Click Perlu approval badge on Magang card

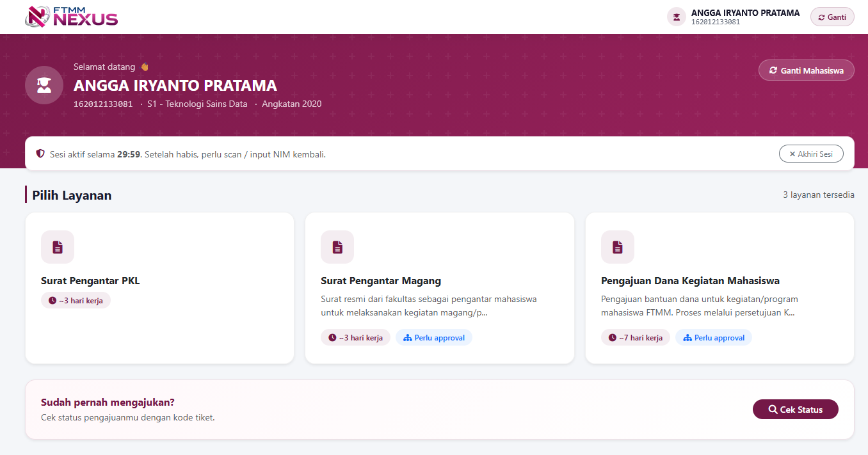click(434, 337)
